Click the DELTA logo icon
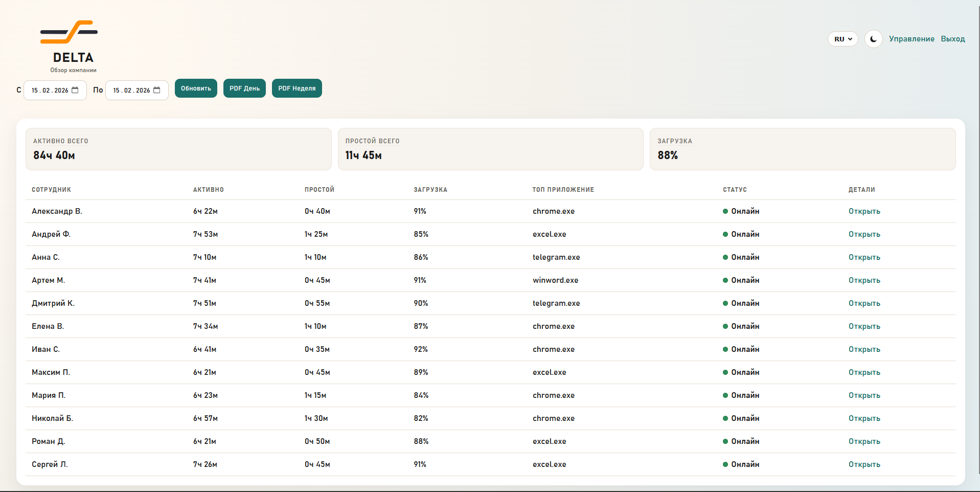 [x=69, y=32]
